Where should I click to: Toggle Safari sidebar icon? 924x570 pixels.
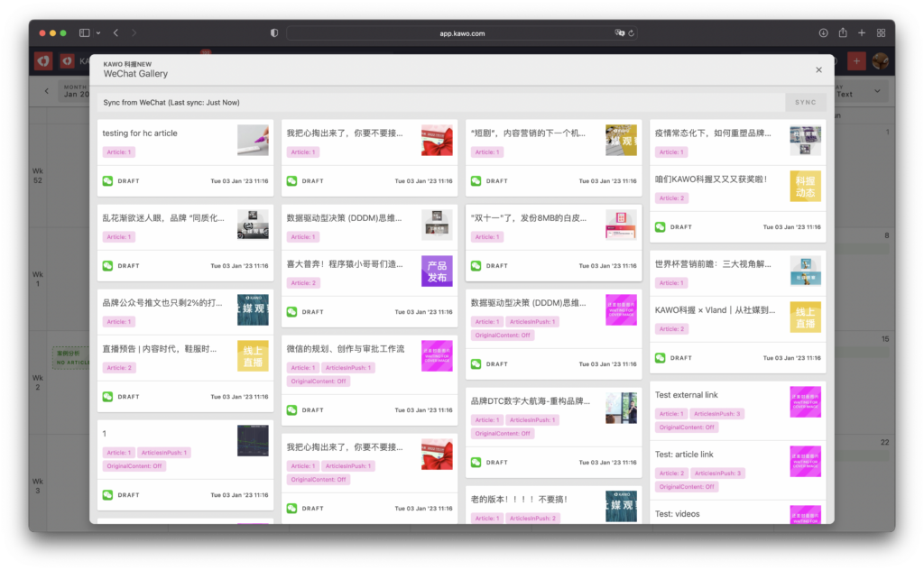point(84,33)
